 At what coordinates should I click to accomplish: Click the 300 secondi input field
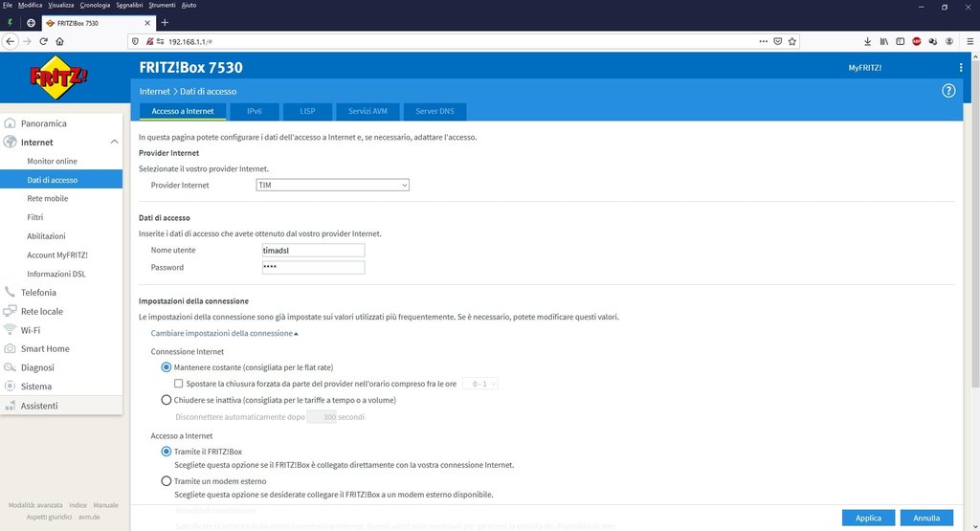[x=322, y=417]
